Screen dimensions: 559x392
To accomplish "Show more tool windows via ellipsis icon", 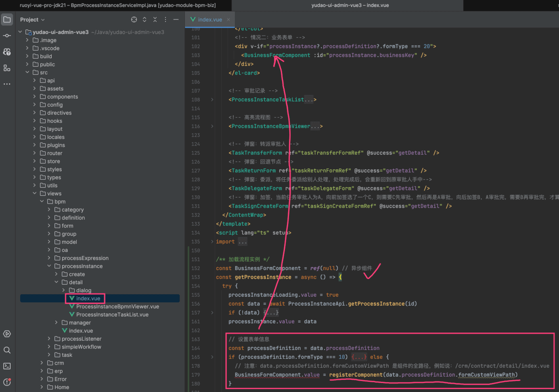I will pyautogui.click(x=7, y=84).
